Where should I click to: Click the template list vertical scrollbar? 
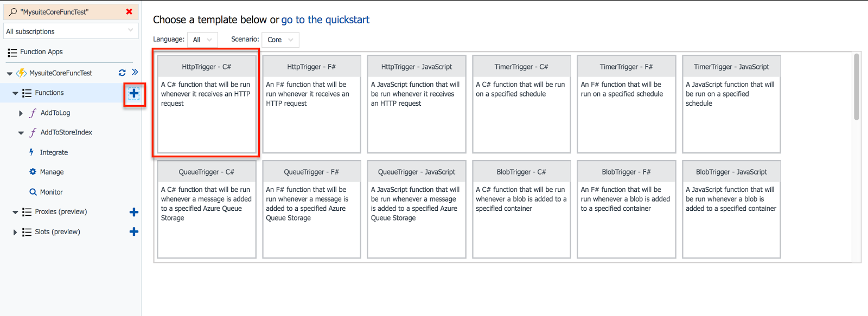[x=857, y=87]
